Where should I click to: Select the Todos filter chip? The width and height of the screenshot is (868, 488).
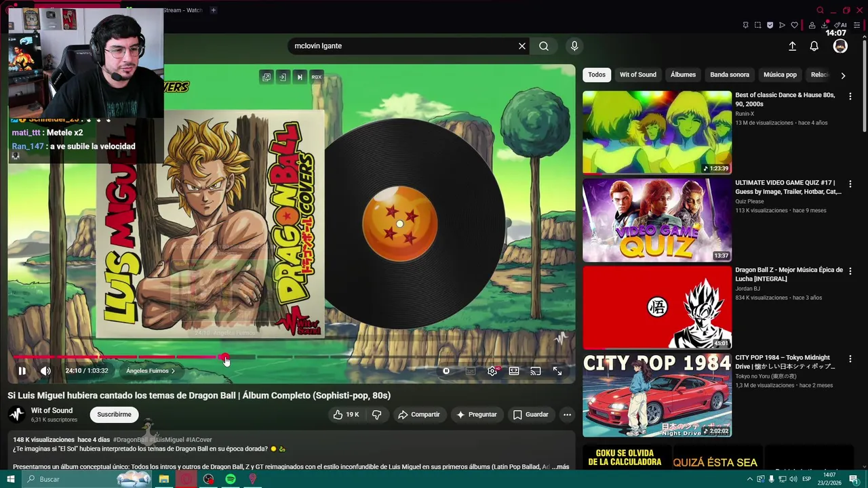point(597,75)
